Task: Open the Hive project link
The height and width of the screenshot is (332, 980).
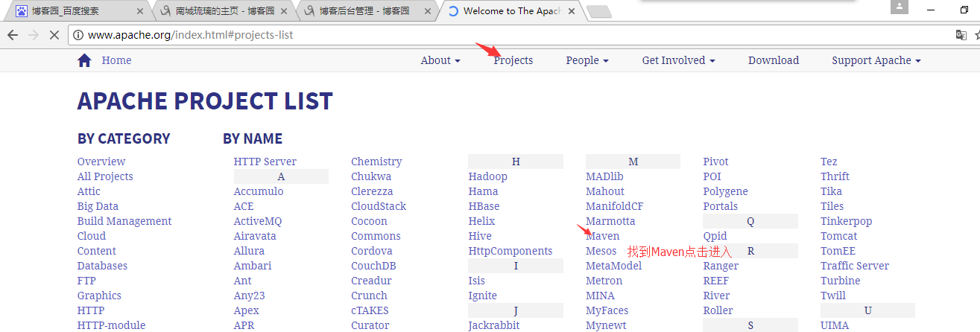Action: [480, 236]
